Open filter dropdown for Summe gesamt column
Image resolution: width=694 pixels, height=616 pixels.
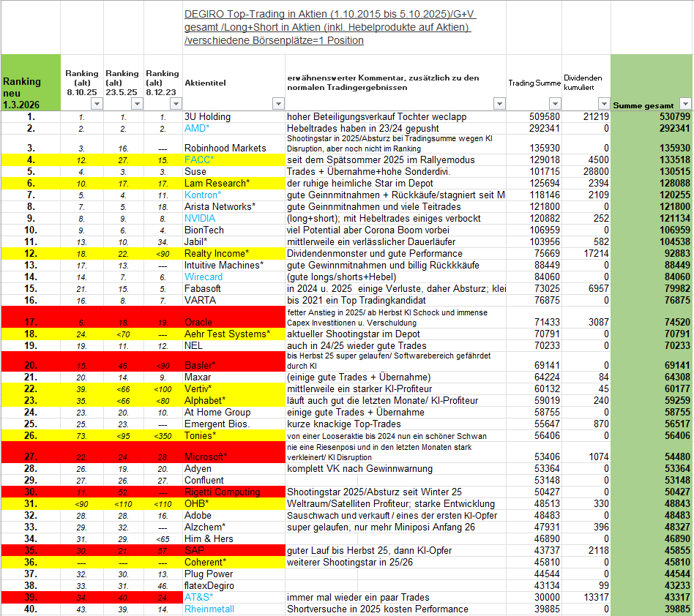(x=684, y=104)
